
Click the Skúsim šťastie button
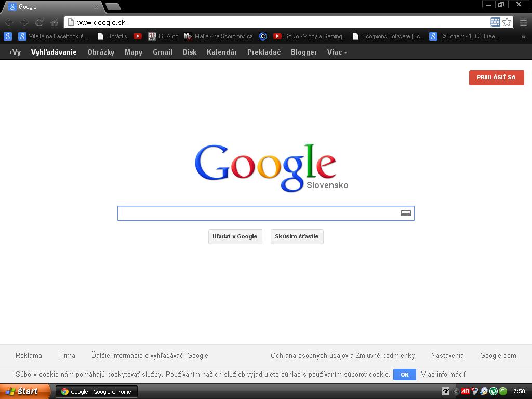point(297,236)
